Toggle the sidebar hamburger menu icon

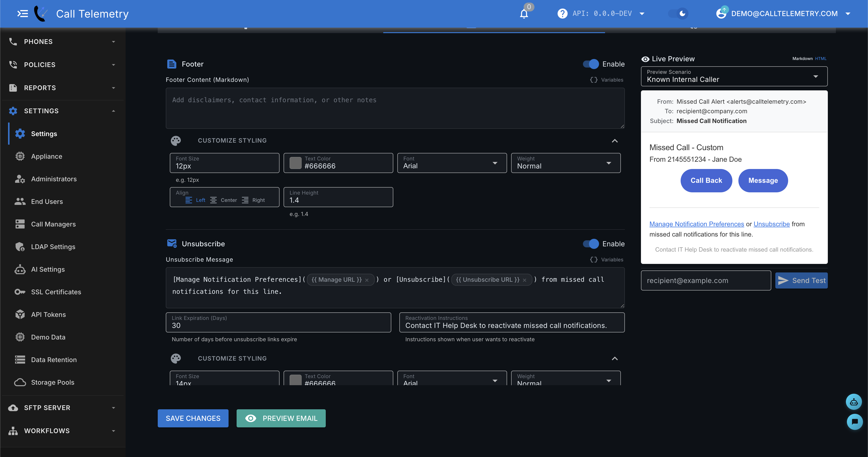click(x=23, y=14)
